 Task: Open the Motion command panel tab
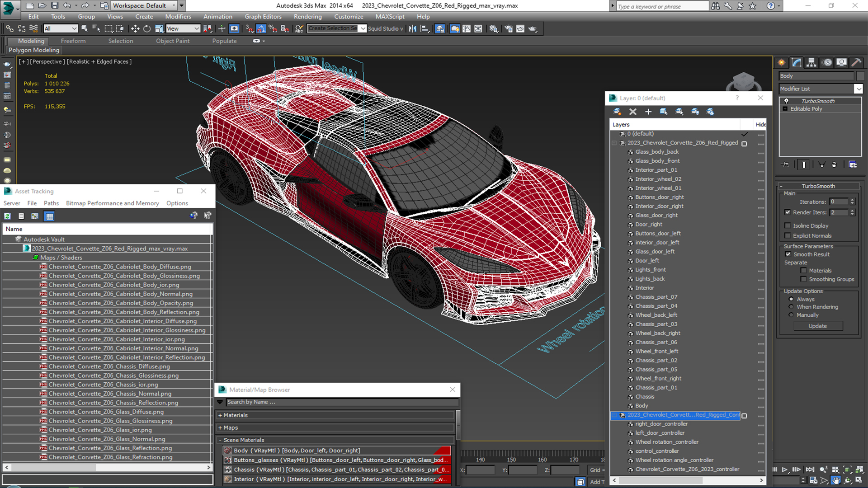click(x=827, y=62)
